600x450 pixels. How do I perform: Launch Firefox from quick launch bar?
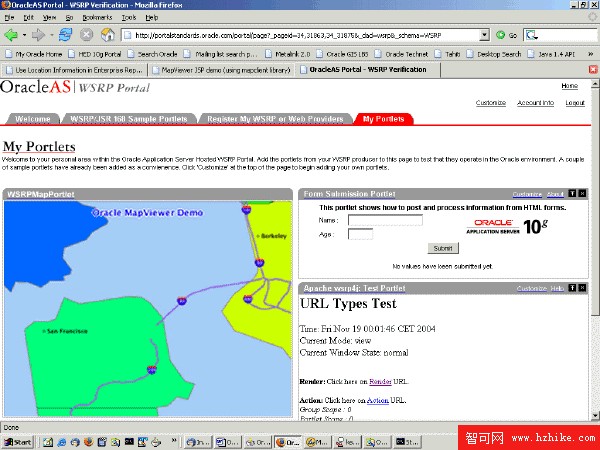pyautogui.click(x=88, y=442)
